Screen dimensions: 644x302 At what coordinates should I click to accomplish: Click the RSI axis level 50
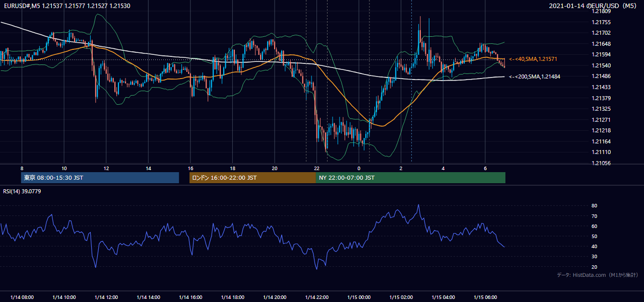coord(595,236)
